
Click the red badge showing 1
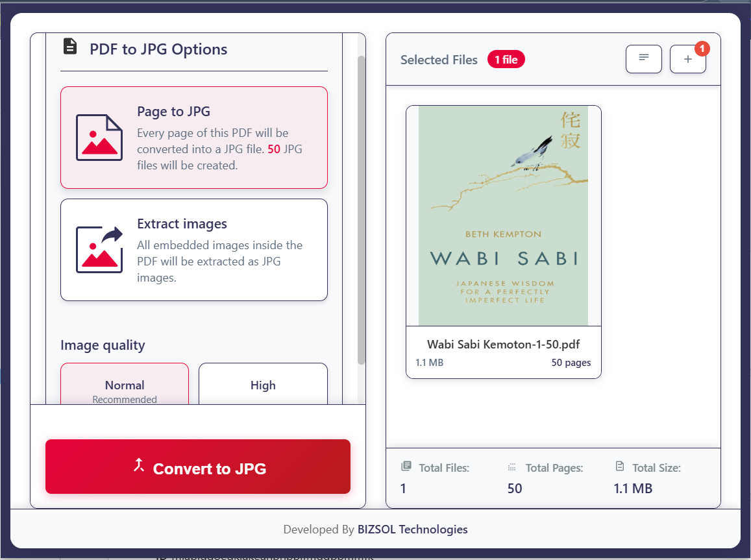[701, 49]
